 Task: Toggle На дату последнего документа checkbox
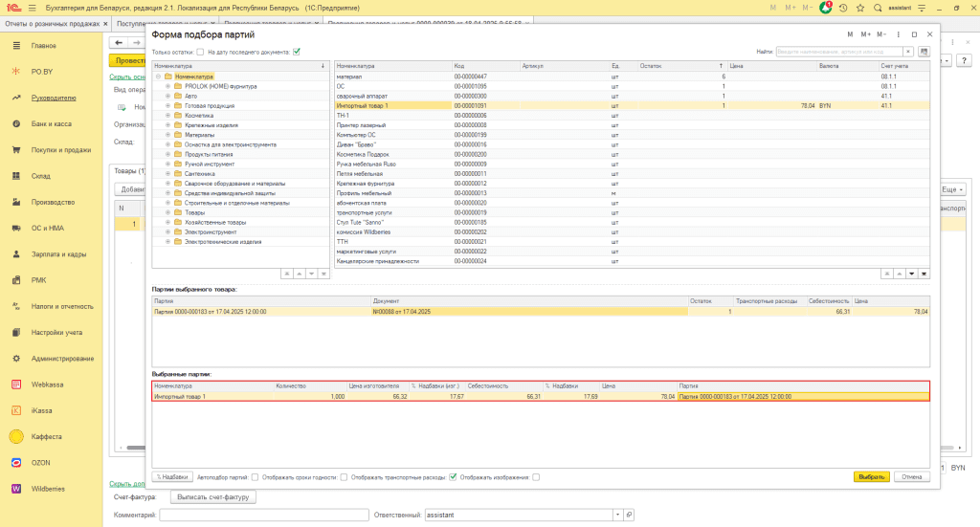[x=297, y=52]
